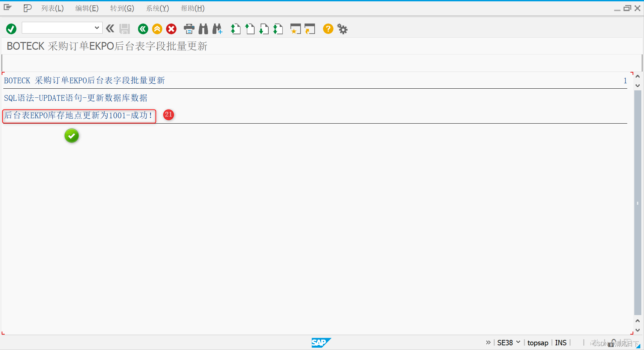
Task: Open the Print function from the toolbar
Action: click(x=189, y=29)
